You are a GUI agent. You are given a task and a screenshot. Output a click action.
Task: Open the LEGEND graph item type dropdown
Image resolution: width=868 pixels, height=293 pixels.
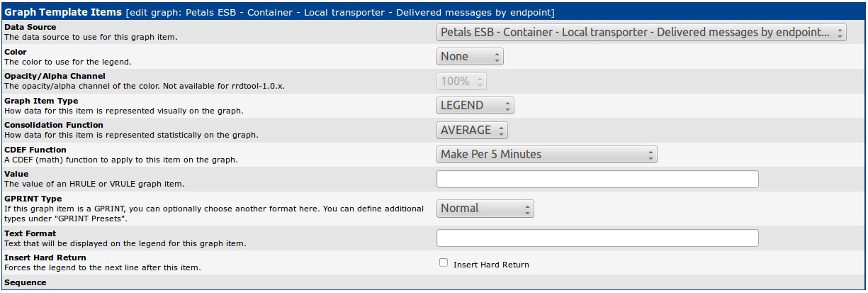pyautogui.click(x=475, y=106)
